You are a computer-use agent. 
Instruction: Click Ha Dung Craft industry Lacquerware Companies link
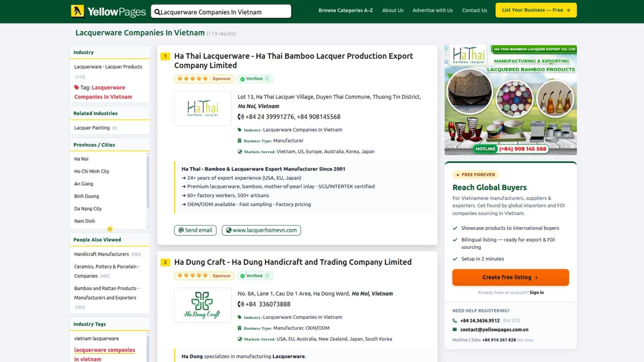[x=303, y=317]
